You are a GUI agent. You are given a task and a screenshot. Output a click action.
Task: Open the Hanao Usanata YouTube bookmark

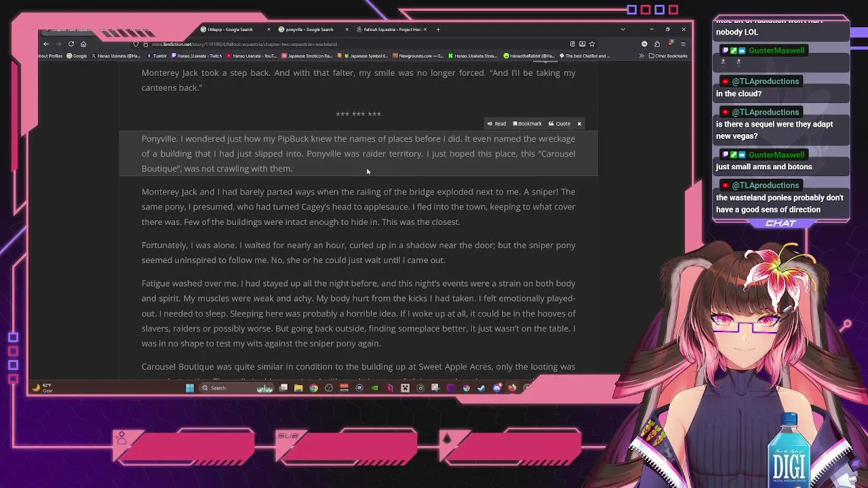(252, 56)
